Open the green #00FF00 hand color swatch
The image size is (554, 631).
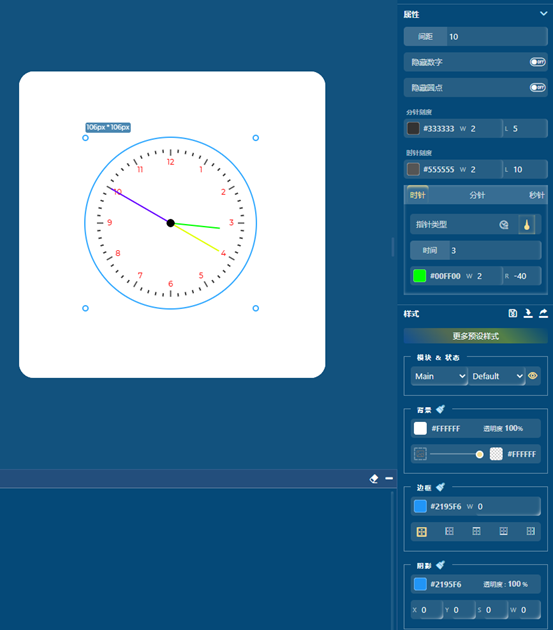coord(419,276)
